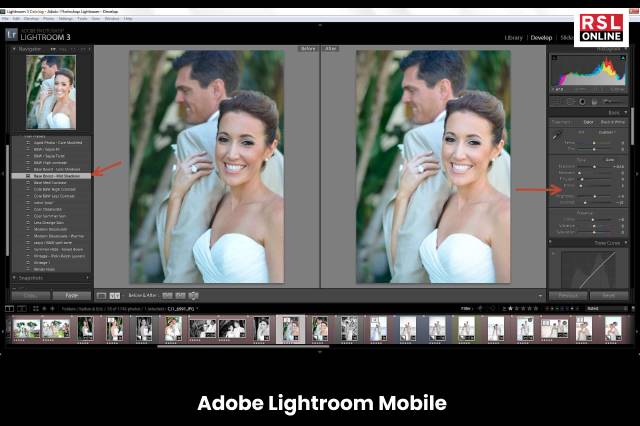Hide right panels with side arrow
640x426 pixels.
click(x=637, y=174)
